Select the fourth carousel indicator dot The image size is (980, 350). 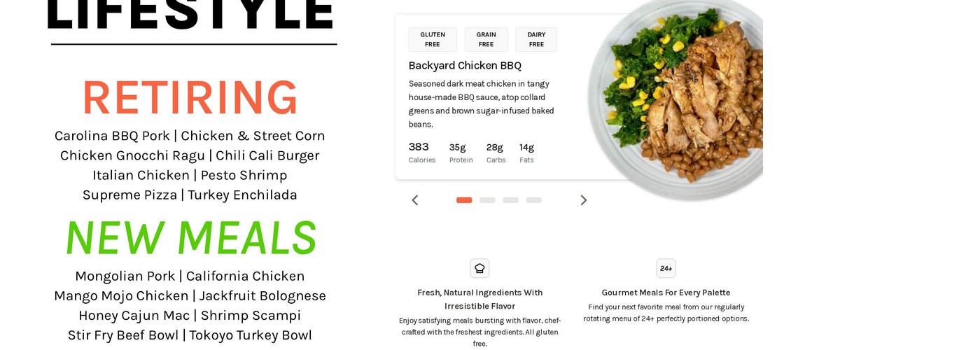click(x=534, y=200)
